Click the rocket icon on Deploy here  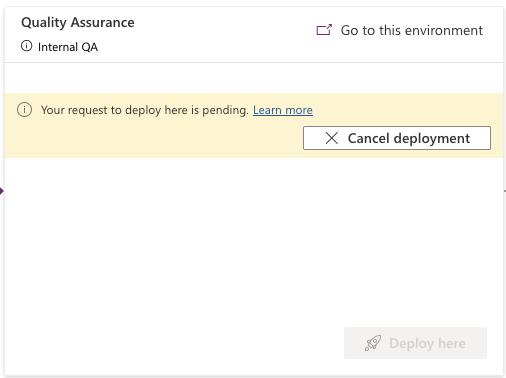(373, 343)
